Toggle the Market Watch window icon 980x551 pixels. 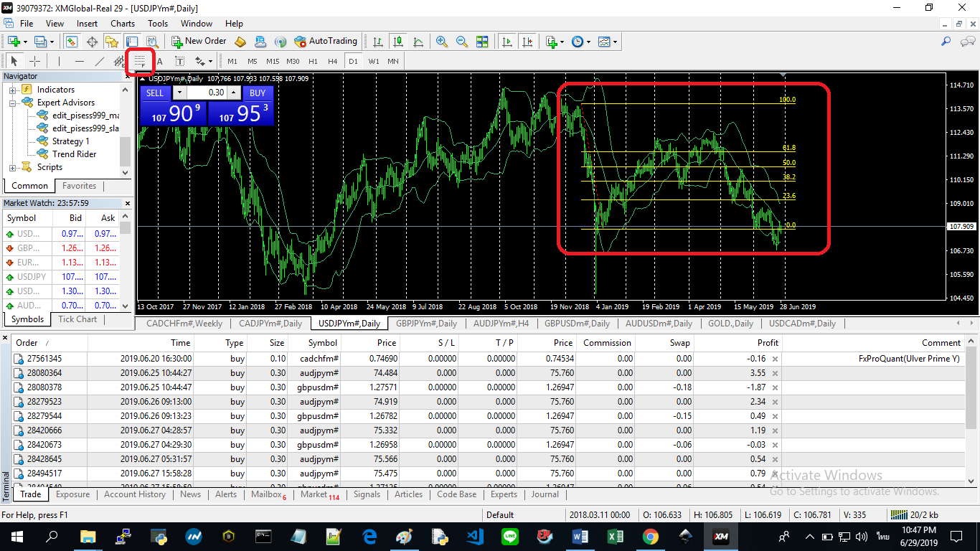tap(72, 42)
